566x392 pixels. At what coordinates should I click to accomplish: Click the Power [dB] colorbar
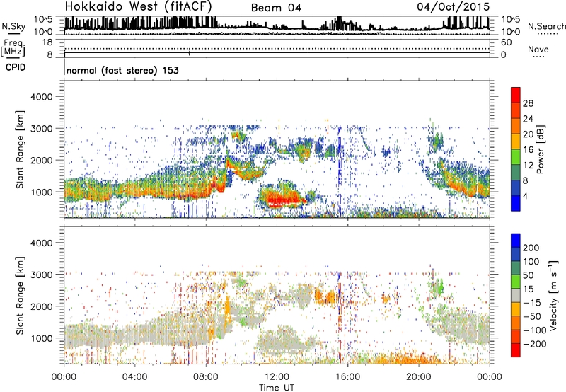click(x=516, y=149)
